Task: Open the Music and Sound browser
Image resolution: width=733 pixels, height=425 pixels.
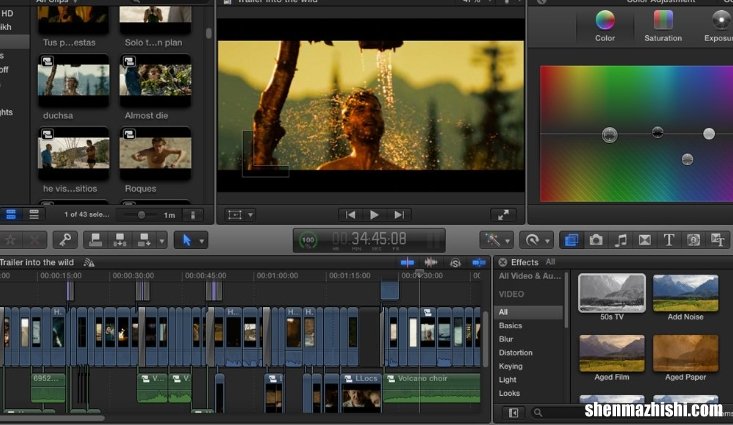Action: pyautogui.click(x=620, y=240)
